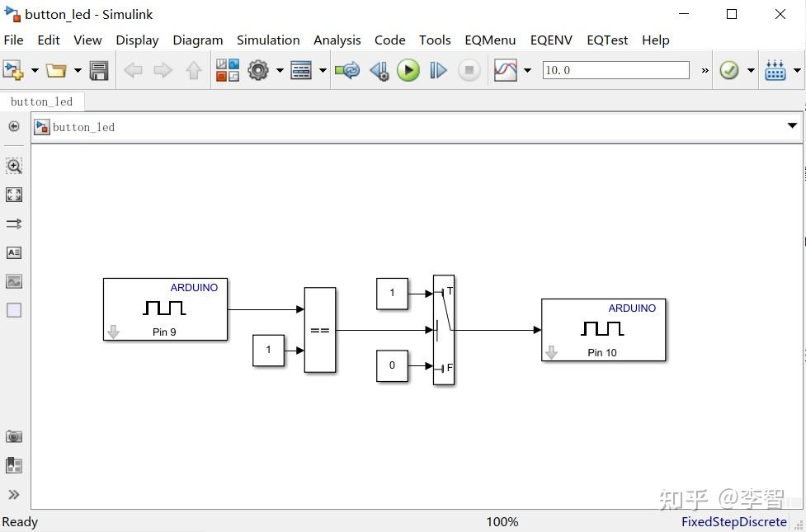Click FixedStepDiscrete in the status bar

point(733,521)
